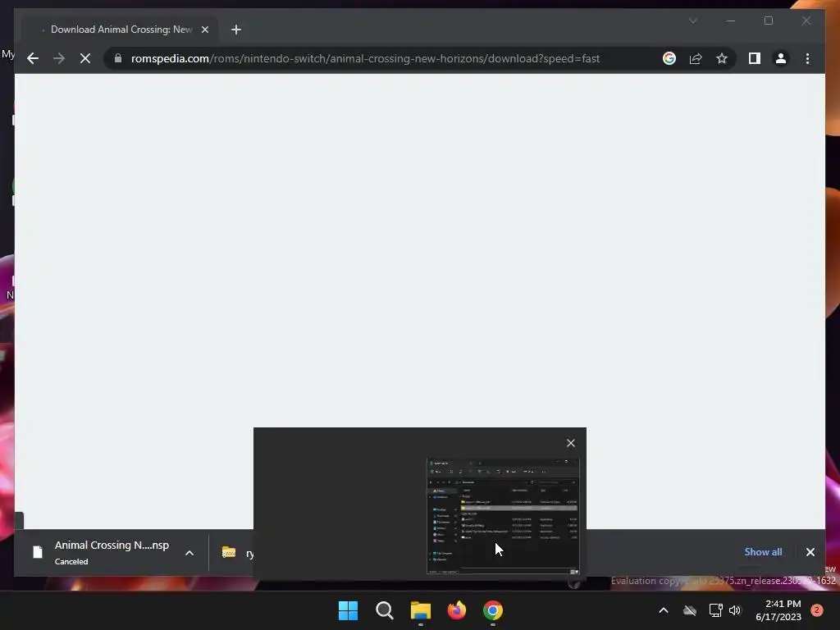
Task: Close the Download Animal Crossing tab
Action: [204, 30]
